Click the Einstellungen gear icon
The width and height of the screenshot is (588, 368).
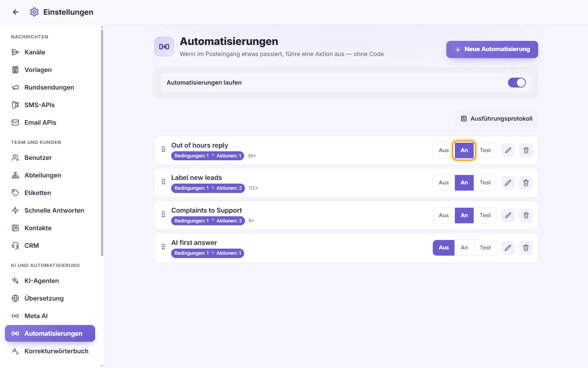point(34,12)
